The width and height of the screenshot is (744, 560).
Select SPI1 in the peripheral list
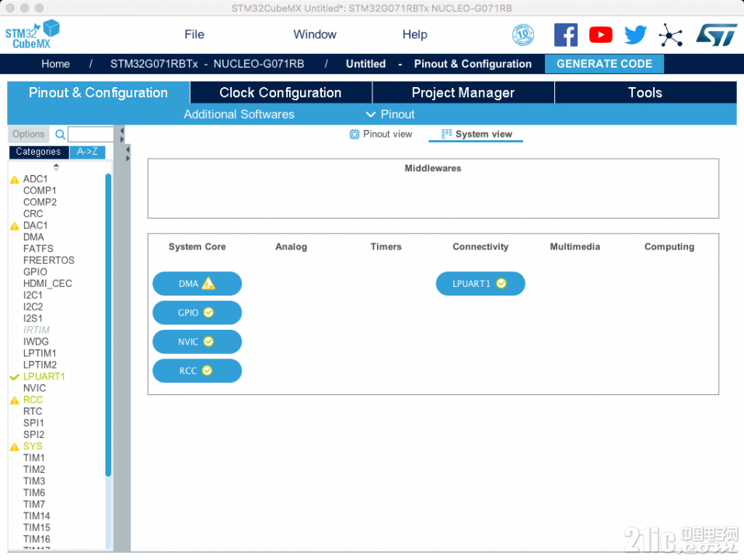tap(33, 423)
